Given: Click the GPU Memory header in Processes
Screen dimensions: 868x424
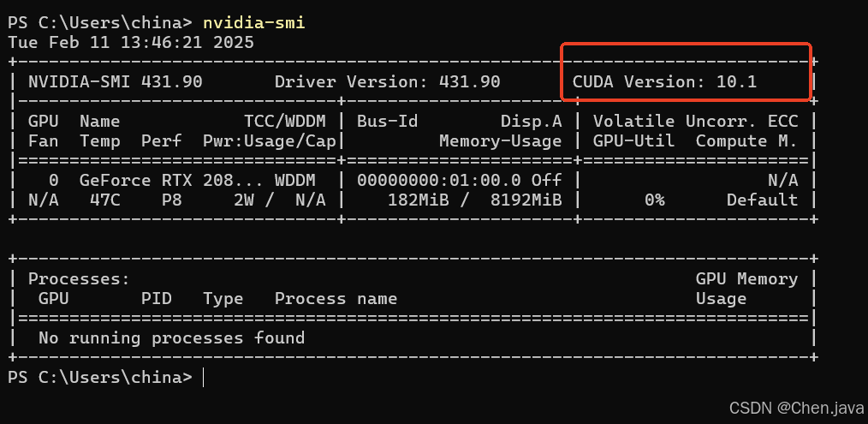Looking at the screenshot, I should pos(746,278).
